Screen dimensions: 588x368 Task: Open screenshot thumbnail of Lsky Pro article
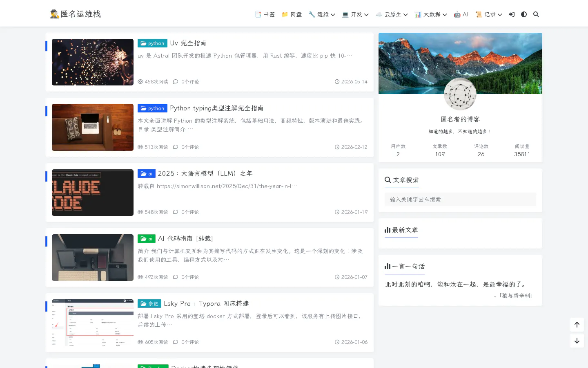coord(93,323)
